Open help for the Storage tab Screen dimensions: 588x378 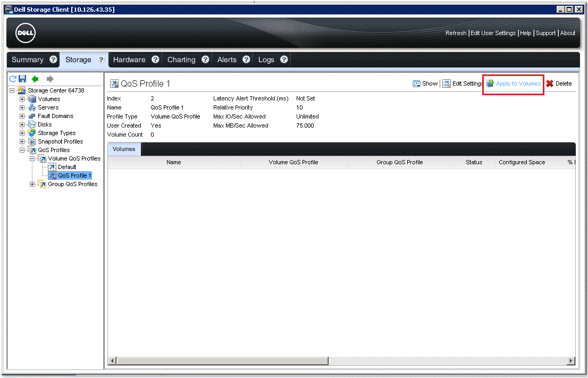(x=101, y=59)
